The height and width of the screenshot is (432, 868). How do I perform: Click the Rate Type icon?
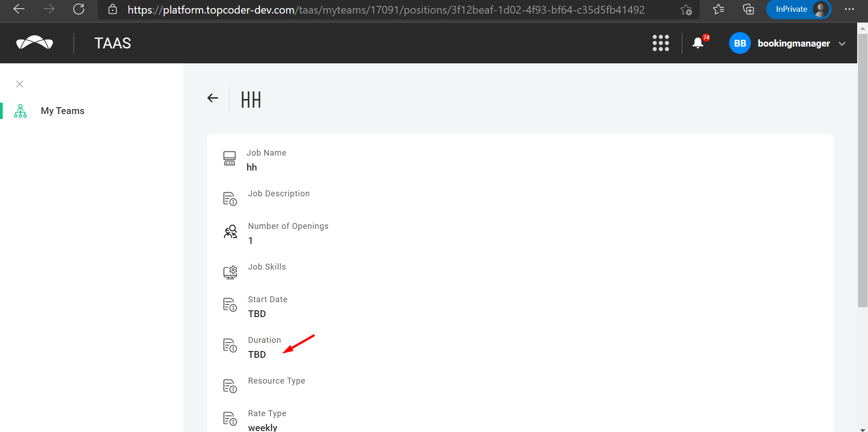pos(230,419)
